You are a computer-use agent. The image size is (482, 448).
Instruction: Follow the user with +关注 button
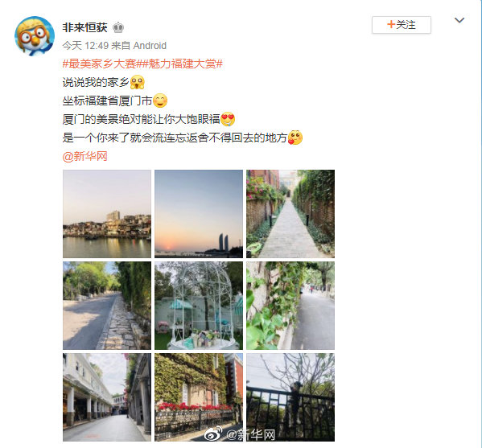pyautogui.click(x=402, y=25)
